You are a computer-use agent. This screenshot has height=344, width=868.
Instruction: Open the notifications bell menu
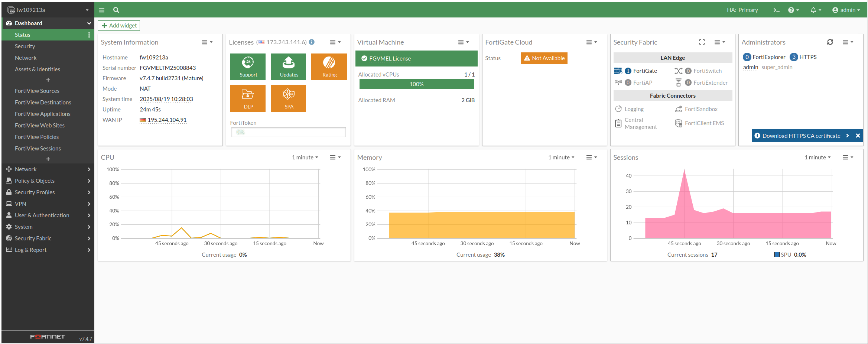click(x=816, y=10)
